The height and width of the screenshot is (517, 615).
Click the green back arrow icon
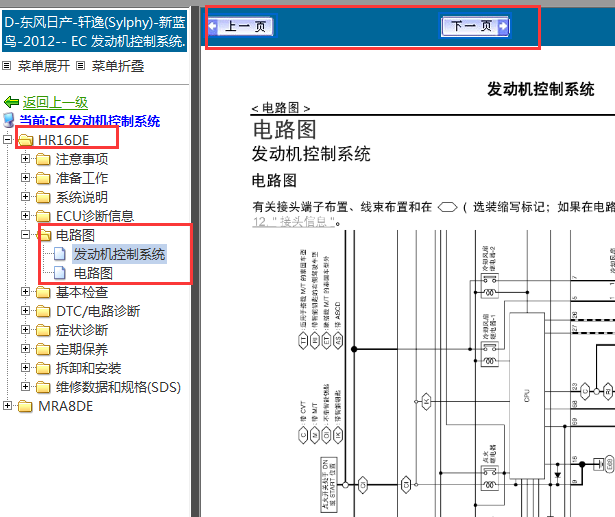click(11, 102)
